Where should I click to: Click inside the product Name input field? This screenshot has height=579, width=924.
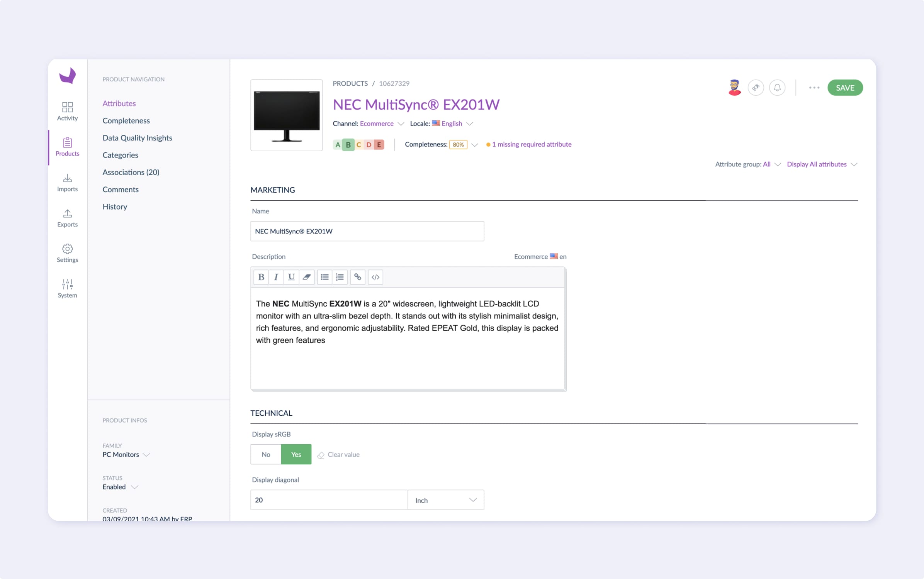pos(367,231)
